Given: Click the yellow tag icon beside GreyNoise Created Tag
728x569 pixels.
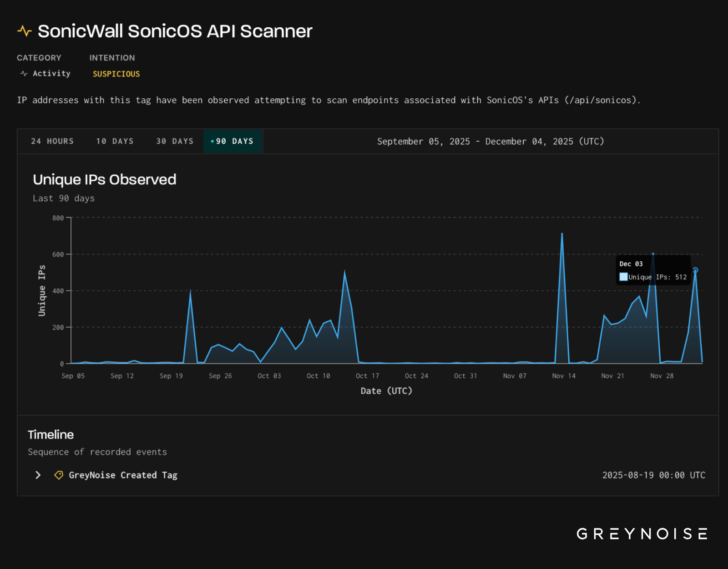Looking at the screenshot, I should (59, 475).
